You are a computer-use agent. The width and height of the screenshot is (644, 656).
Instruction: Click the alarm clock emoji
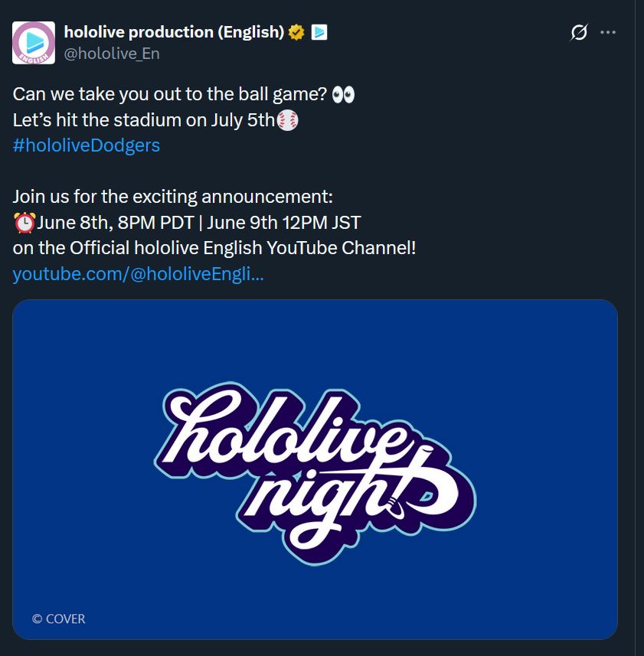pos(25,224)
